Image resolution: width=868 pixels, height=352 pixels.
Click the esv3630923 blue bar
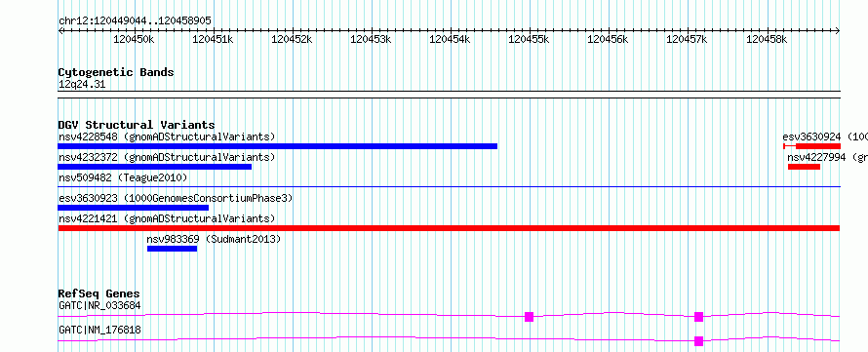pos(133,208)
